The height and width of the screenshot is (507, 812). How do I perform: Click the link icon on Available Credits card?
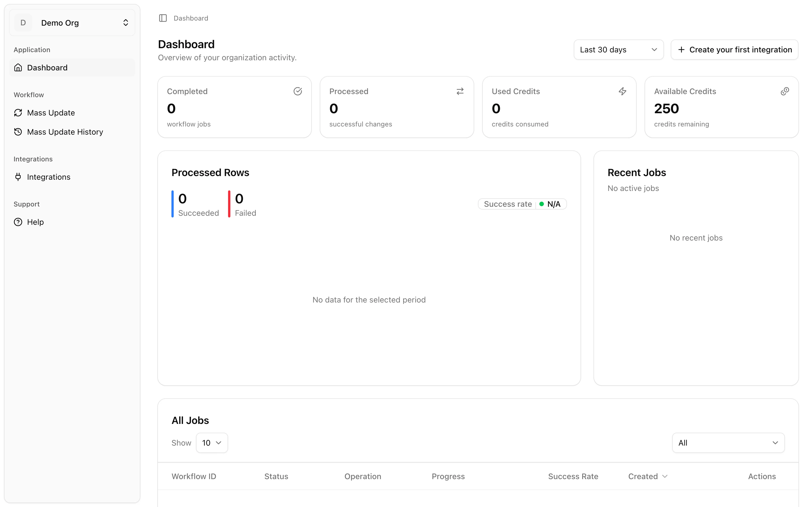(785, 91)
